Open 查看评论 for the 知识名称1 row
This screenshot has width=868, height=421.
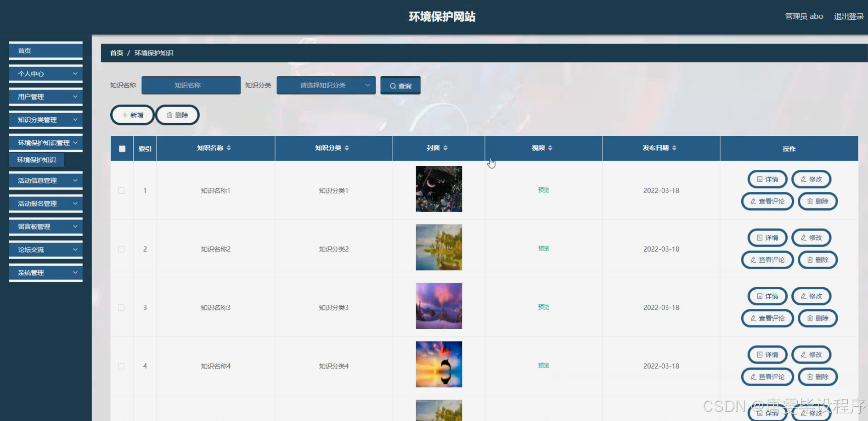767,201
